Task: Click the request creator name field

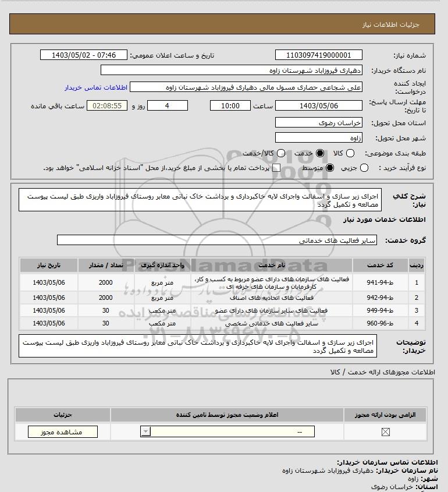Action: [x=246, y=87]
